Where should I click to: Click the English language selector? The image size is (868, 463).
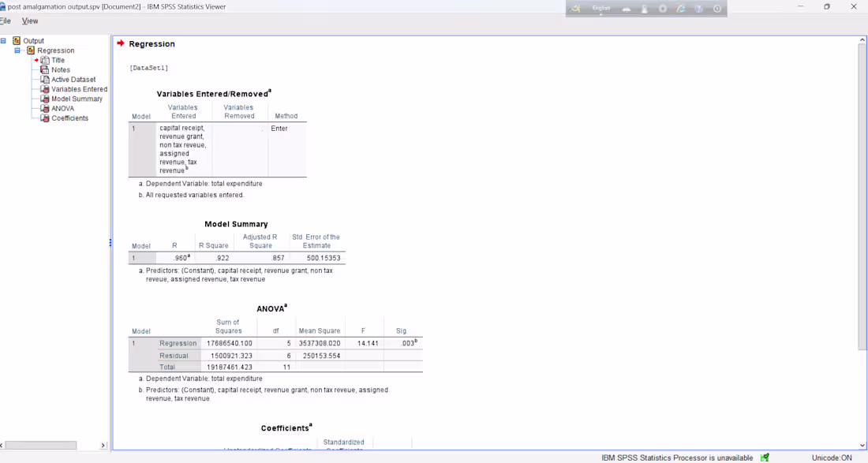pos(600,8)
